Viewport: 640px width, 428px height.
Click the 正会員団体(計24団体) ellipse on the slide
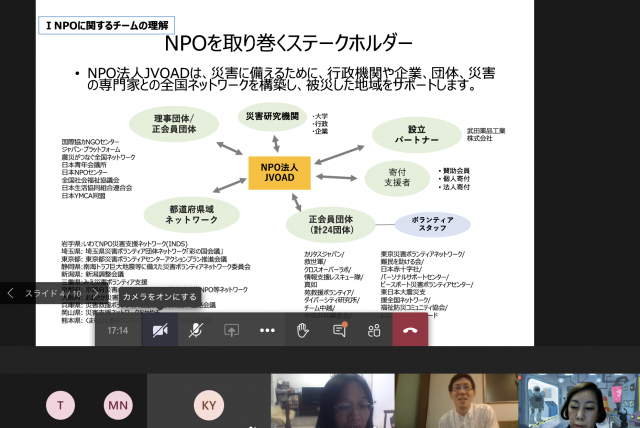pos(331,225)
